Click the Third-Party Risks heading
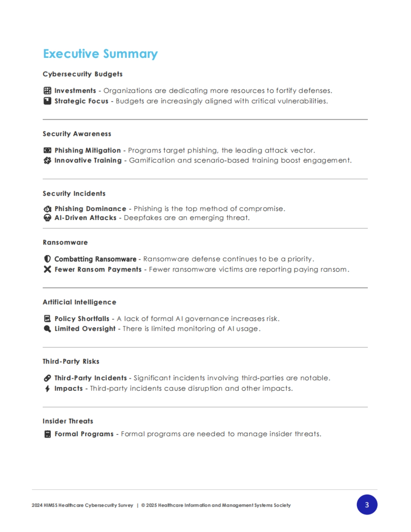 (71, 362)
